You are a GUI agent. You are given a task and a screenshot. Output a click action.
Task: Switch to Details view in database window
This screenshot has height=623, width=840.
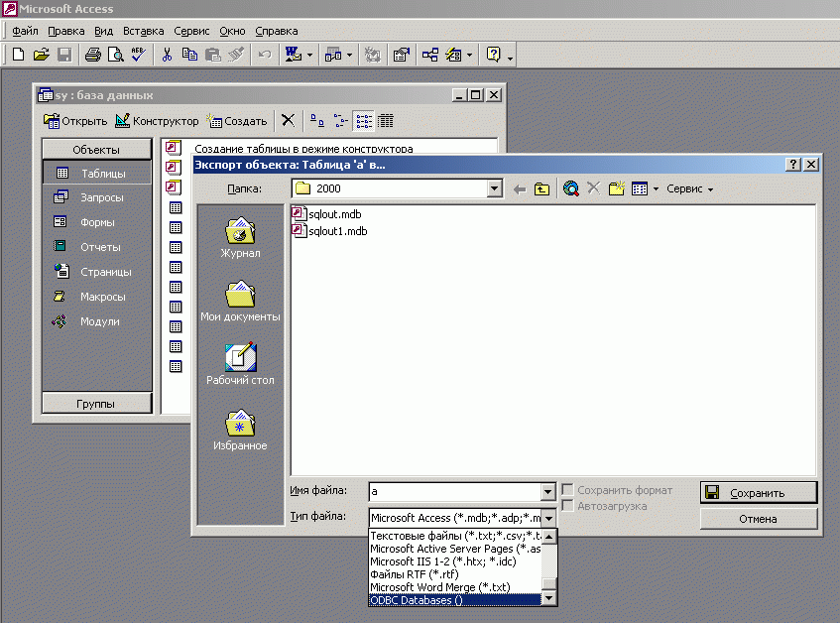click(385, 120)
